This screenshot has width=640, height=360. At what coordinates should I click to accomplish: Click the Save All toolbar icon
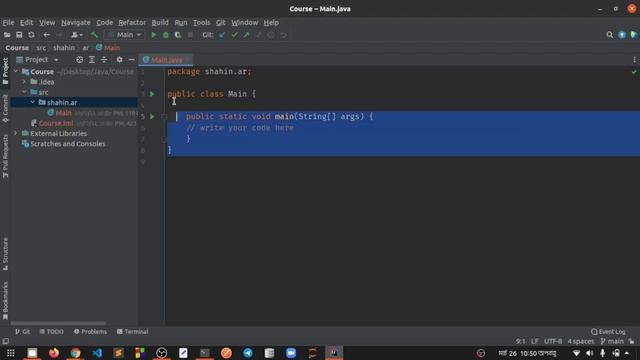click(19, 35)
